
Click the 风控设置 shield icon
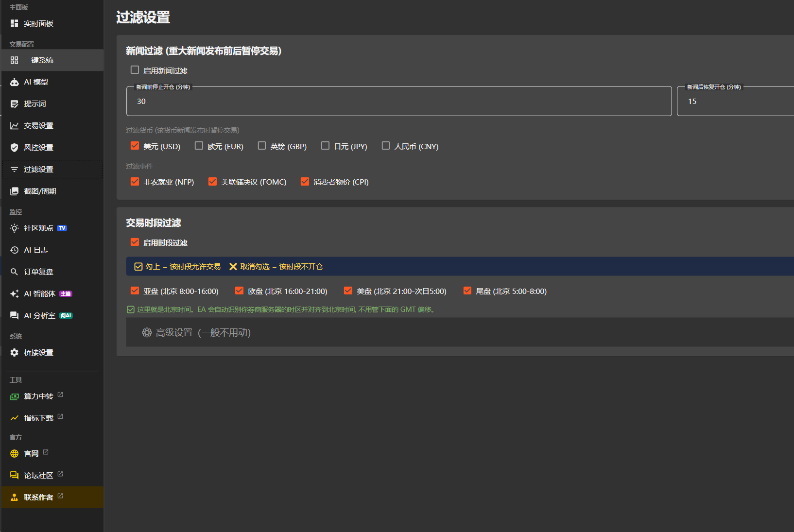[x=14, y=148]
